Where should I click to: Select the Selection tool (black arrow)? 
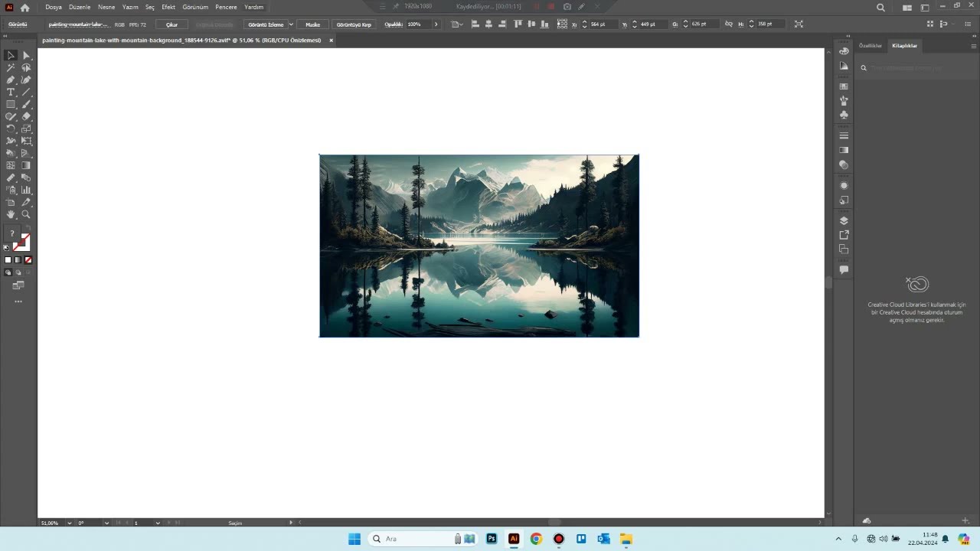click(11, 55)
